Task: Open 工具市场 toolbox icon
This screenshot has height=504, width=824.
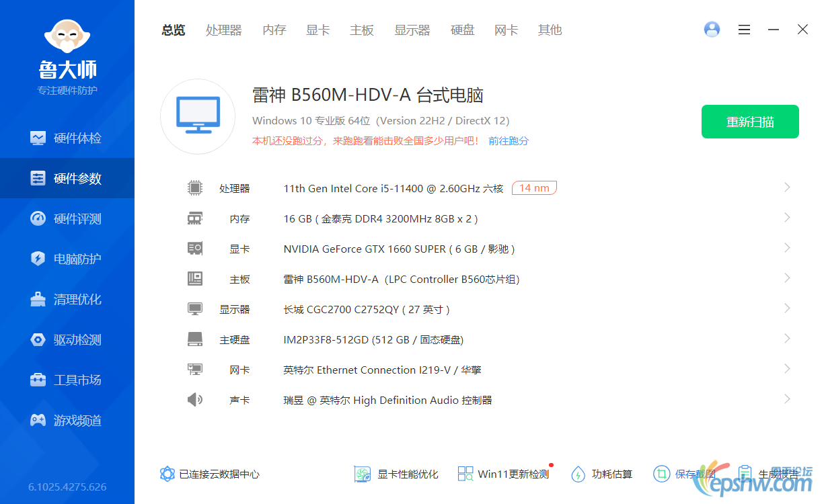Action: [38, 380]
